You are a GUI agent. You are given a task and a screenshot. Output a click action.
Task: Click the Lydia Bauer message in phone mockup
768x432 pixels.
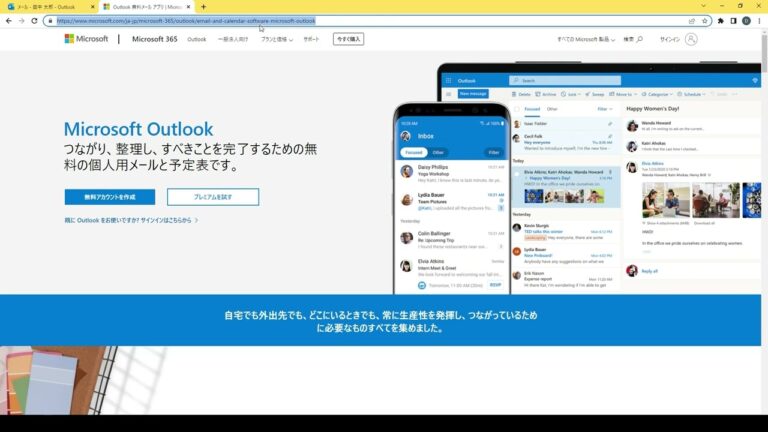(452, 201)
